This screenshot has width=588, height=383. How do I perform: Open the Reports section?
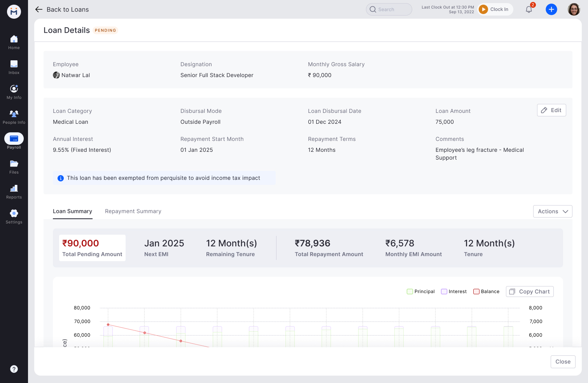coord(14,191)
